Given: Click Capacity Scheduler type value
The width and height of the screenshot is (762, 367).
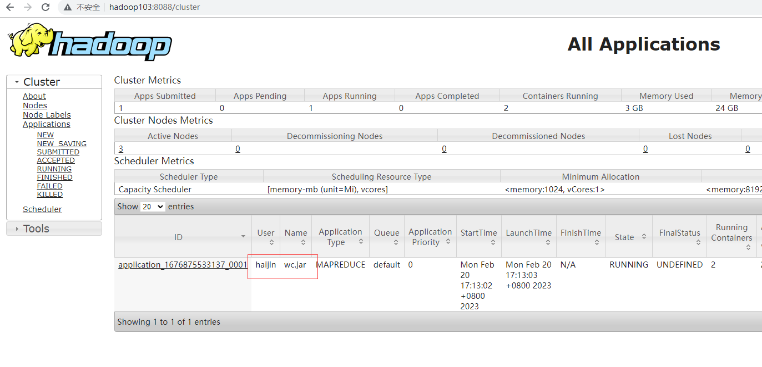Looking at the screenshot, I should point(155,190).
